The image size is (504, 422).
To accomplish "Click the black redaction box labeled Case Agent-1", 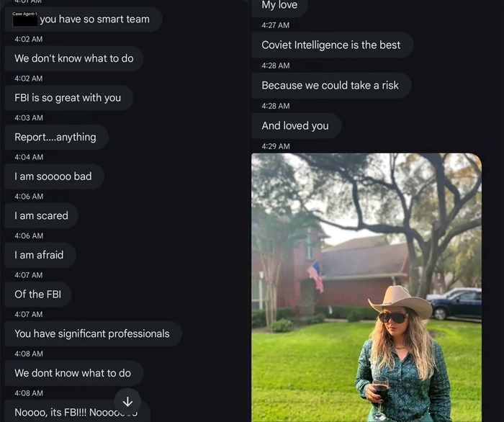I will click(24, 20).
